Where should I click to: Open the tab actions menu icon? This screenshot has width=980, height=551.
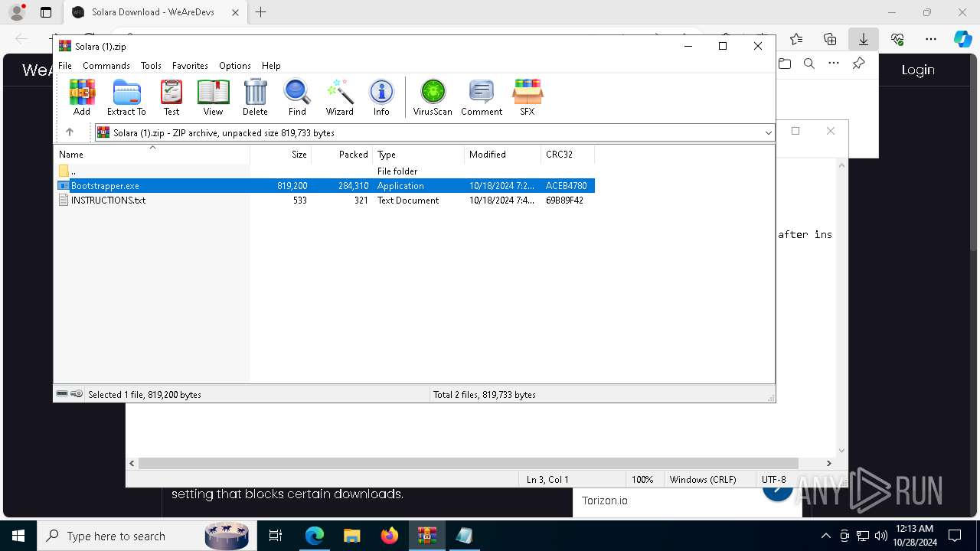46,12
